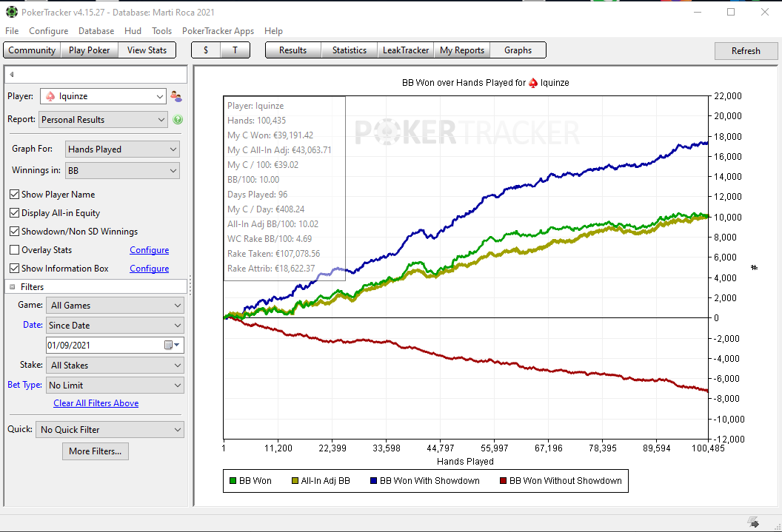Open the Help menu
Image resolution: width=782 pixels, height=532 pixels.
[273, 31]
